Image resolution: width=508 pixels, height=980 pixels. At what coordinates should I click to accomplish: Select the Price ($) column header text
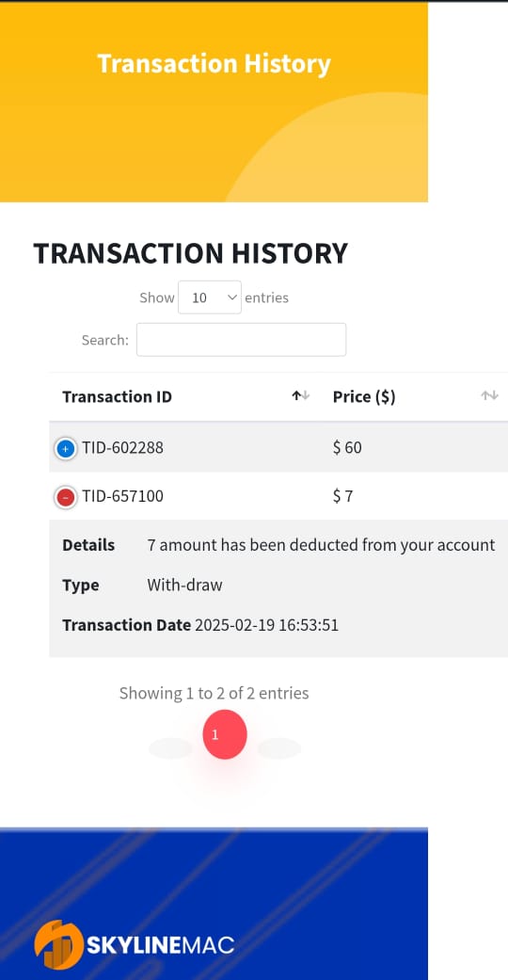[364, 397]
